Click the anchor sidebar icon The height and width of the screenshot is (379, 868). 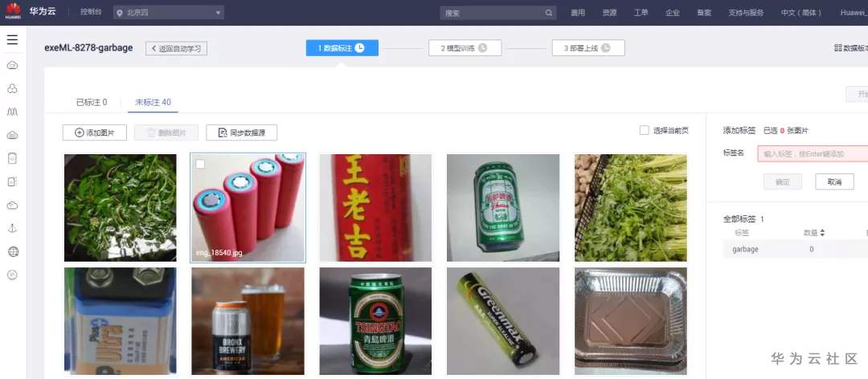(x=12, y=229)
